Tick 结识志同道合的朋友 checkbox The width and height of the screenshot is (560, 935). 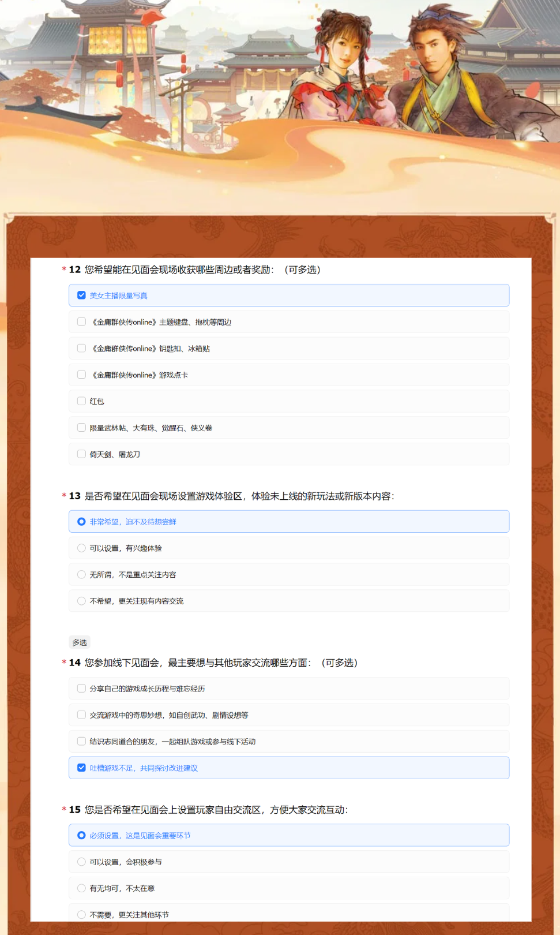pyautogui.click(x=289, y=742)
